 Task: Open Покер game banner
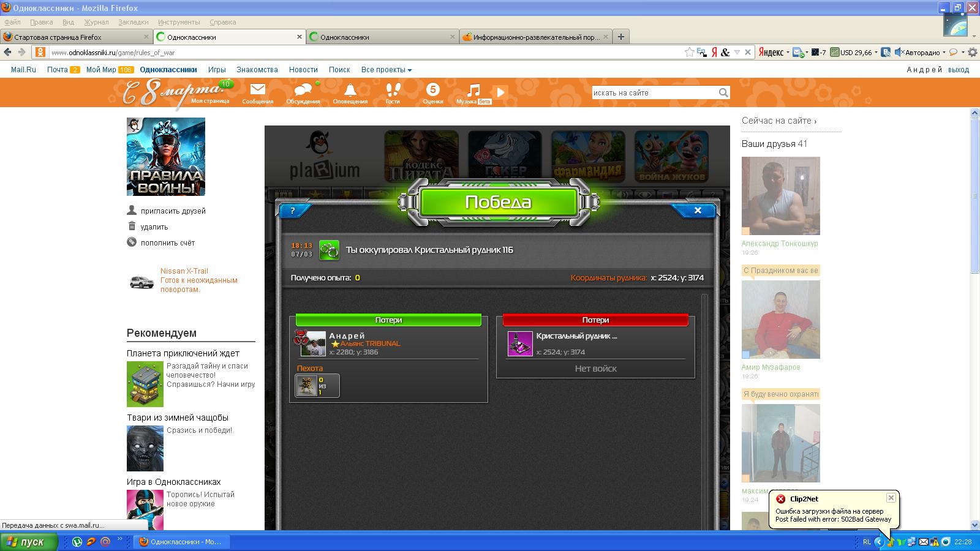point(505,156)
